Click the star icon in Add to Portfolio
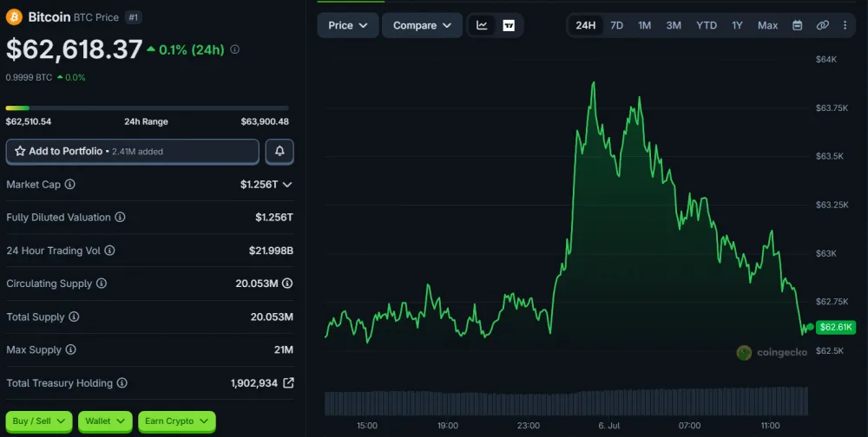Image resolution: width=868 pixels, height=437 pixels. [20, 151]
